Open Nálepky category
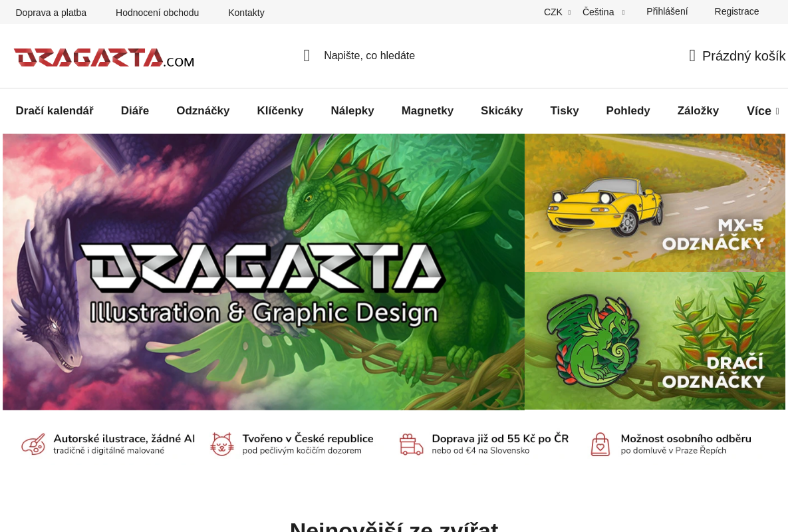The image size is (798, 532). [352, 111]
